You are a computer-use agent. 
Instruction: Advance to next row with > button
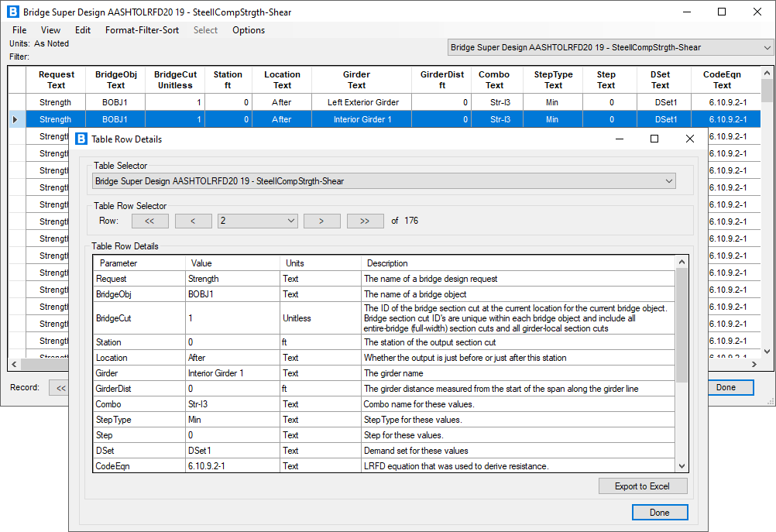click(322, 221)
